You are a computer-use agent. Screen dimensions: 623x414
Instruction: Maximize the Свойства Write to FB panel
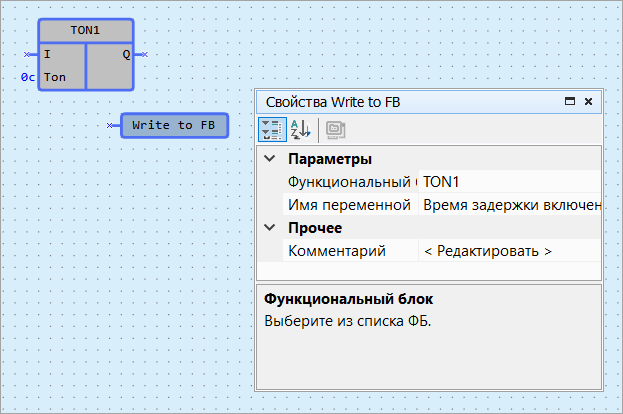click(x=570, y=101)
